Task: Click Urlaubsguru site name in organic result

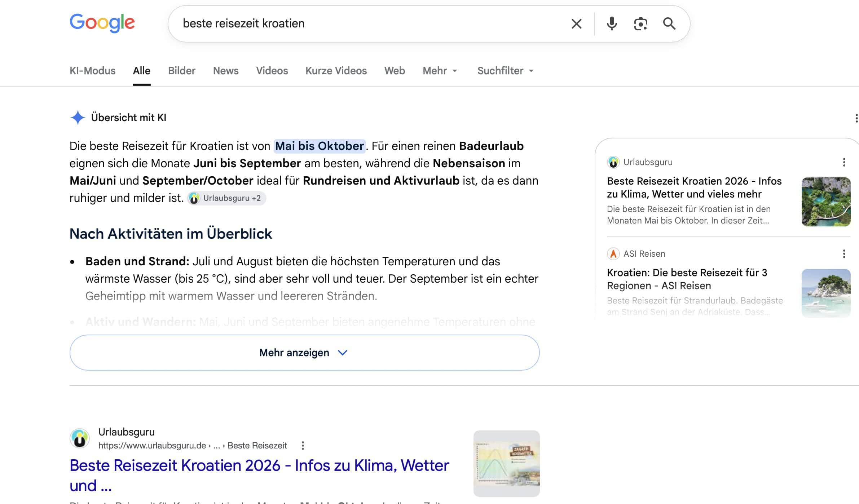Action: click(x=126, y=432)
